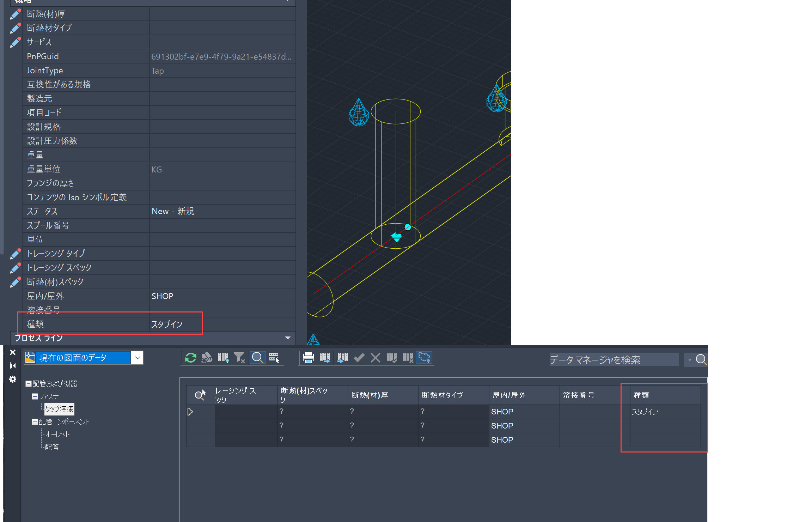Click the JointType value Tap
This screenshot has width=812, height=522.
tap(222, 71)
